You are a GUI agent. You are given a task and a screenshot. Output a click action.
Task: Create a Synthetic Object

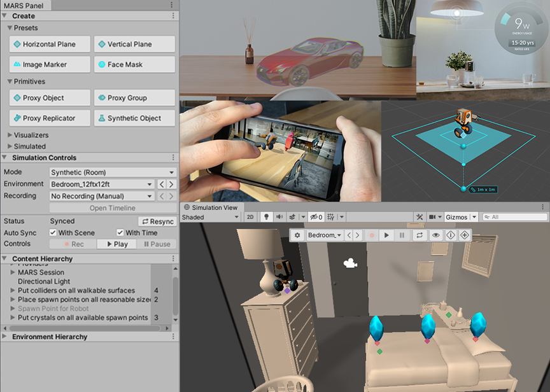pos(134,117)
